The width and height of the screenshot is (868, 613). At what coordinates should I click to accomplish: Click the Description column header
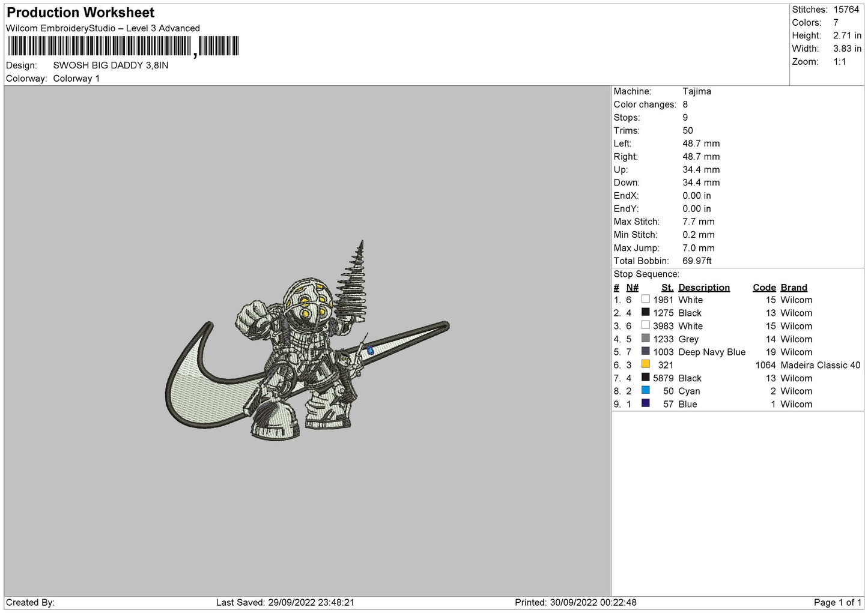704,288
